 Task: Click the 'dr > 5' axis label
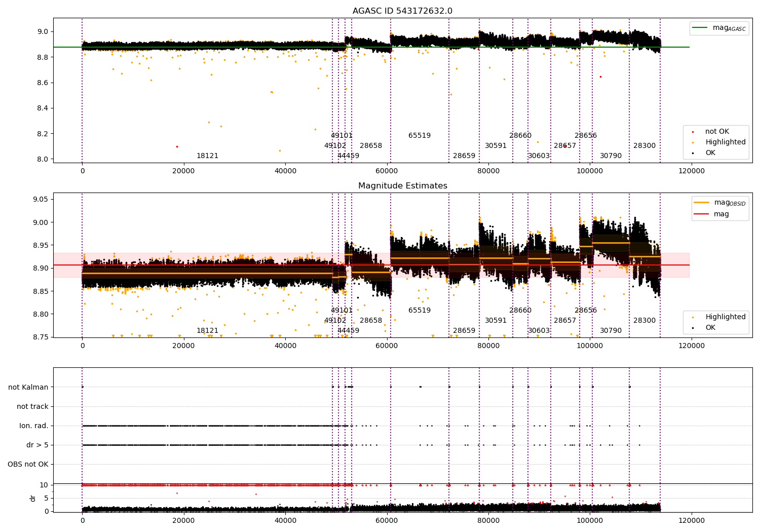37,445
